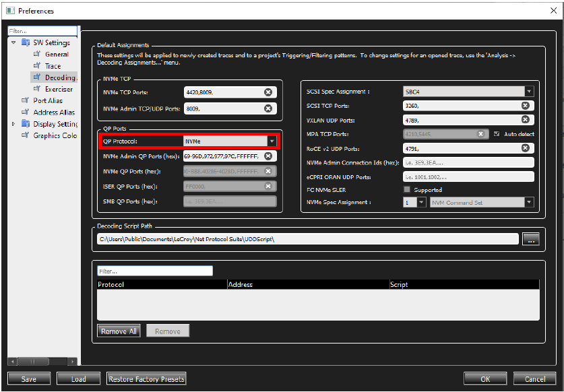Clear the SCSI TCP Ports field
564x392 pixels.
[x=525, y=105]
